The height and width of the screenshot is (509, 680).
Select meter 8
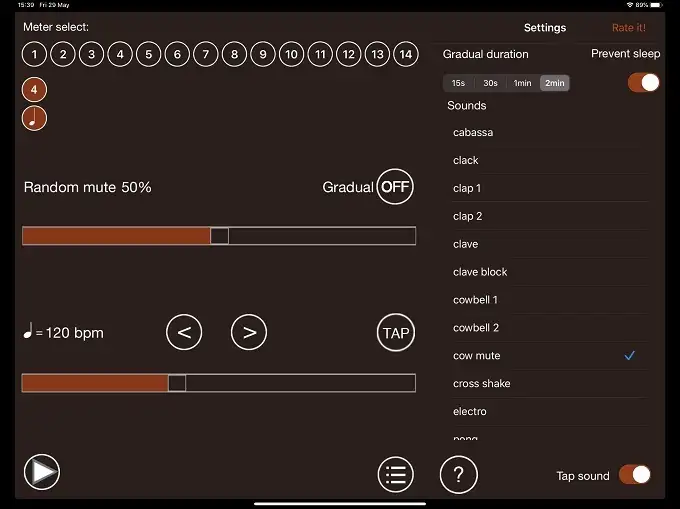(x=234, y=54)
